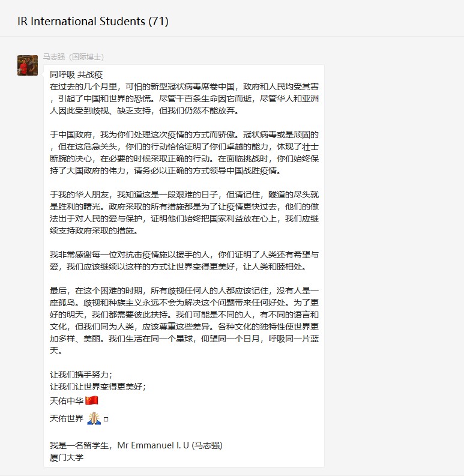Click the paragraph beginning 于中国政府
464x476 pixels.
pyautogui.click(x=184, y=152)
